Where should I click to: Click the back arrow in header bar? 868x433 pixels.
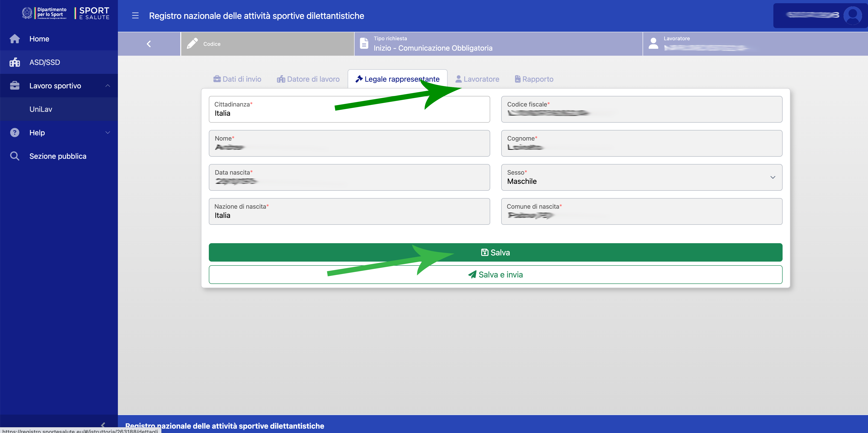tap(149, 44)
